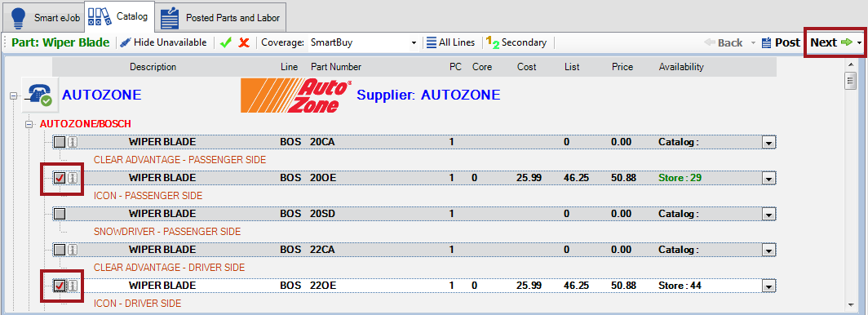Click the Price column header

tap(622, 67)
